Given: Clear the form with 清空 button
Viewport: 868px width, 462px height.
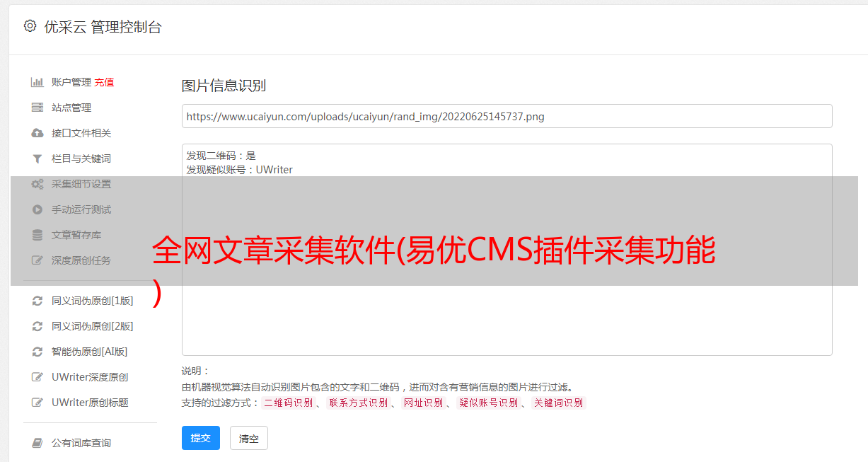Looking at the screenshot, I should click(249, 439).
